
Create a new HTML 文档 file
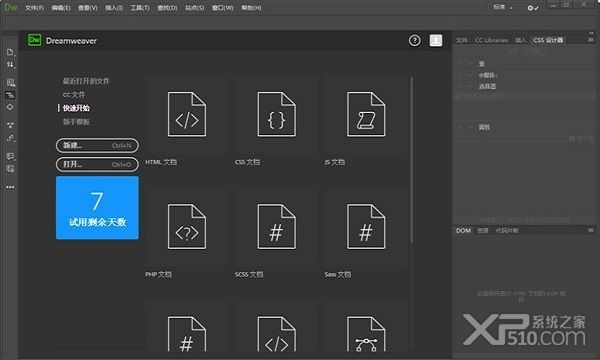[187, 114]
